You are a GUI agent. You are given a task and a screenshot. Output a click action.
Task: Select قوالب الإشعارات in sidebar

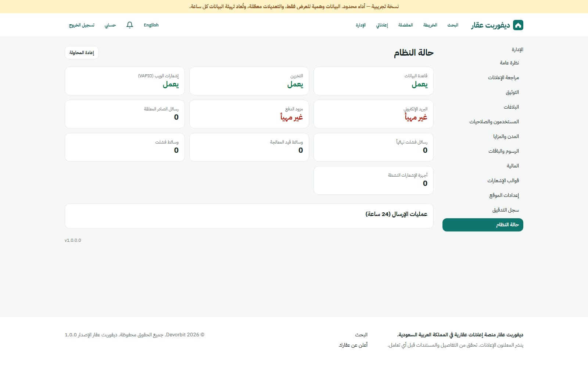pos(483,181)
